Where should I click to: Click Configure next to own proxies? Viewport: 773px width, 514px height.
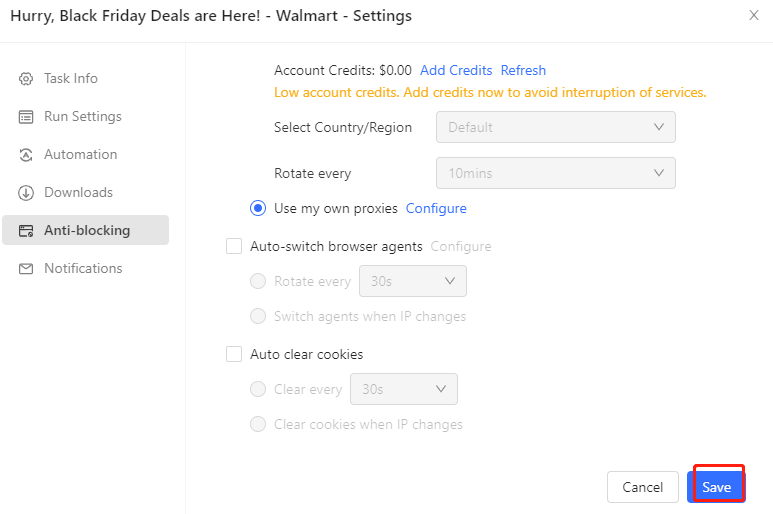click(436, 209)
